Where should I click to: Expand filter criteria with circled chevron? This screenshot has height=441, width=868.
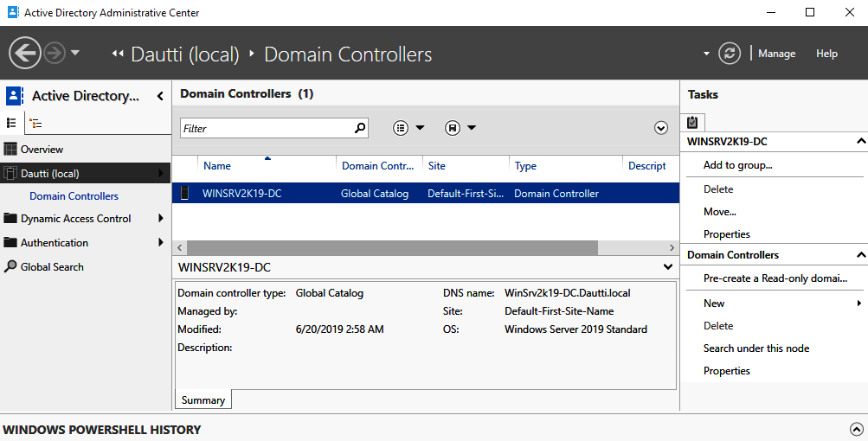click(661, 128)
